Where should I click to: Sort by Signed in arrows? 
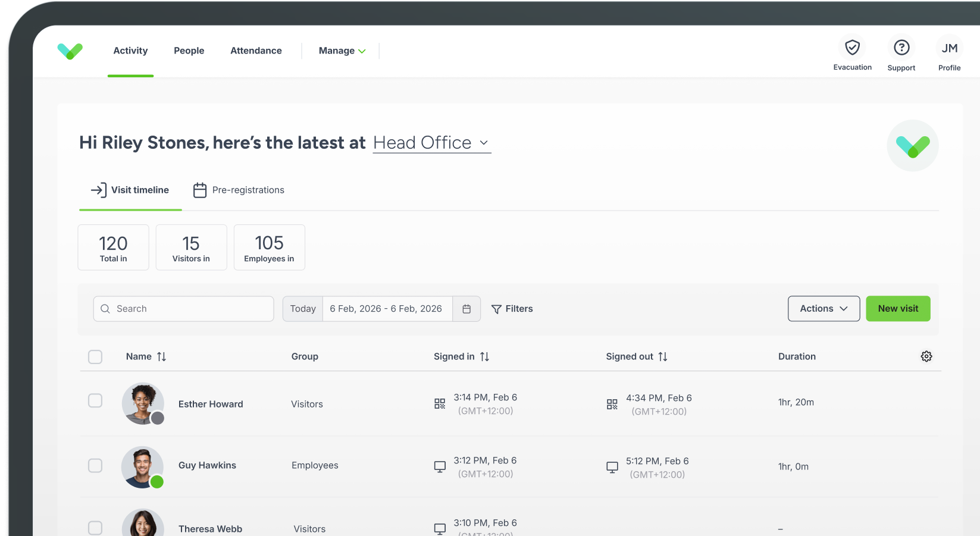click(485, 356)
